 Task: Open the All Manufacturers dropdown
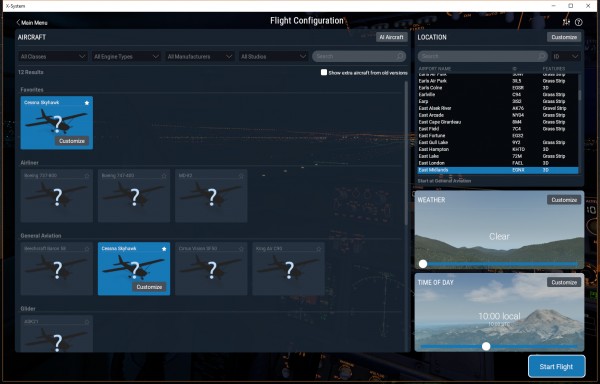[x=199, y=57]
